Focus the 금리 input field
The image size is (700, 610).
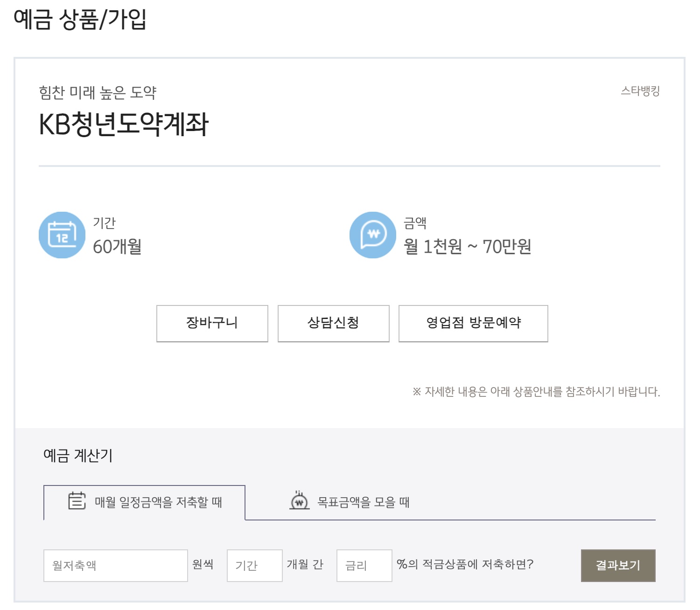[x=364, y=566]
